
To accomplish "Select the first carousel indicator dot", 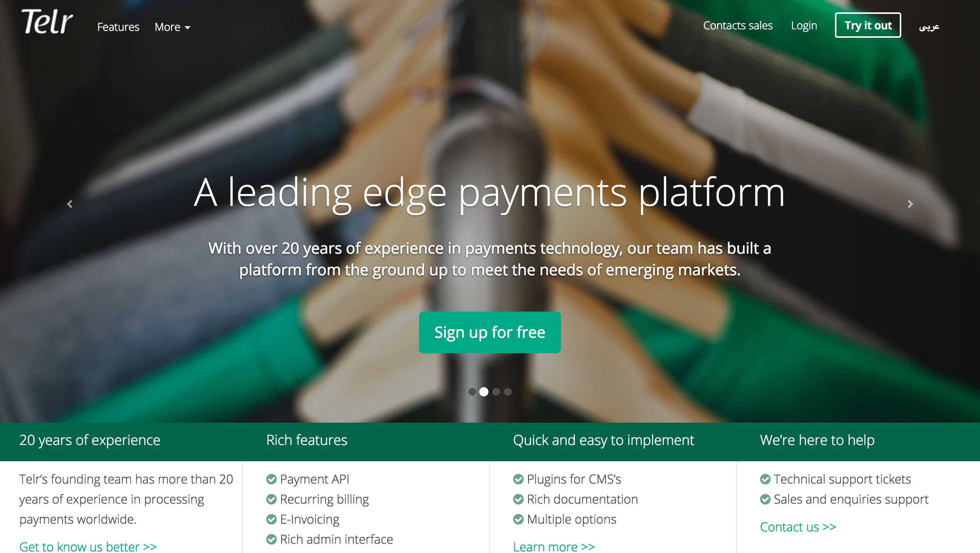I will [472, 392].
